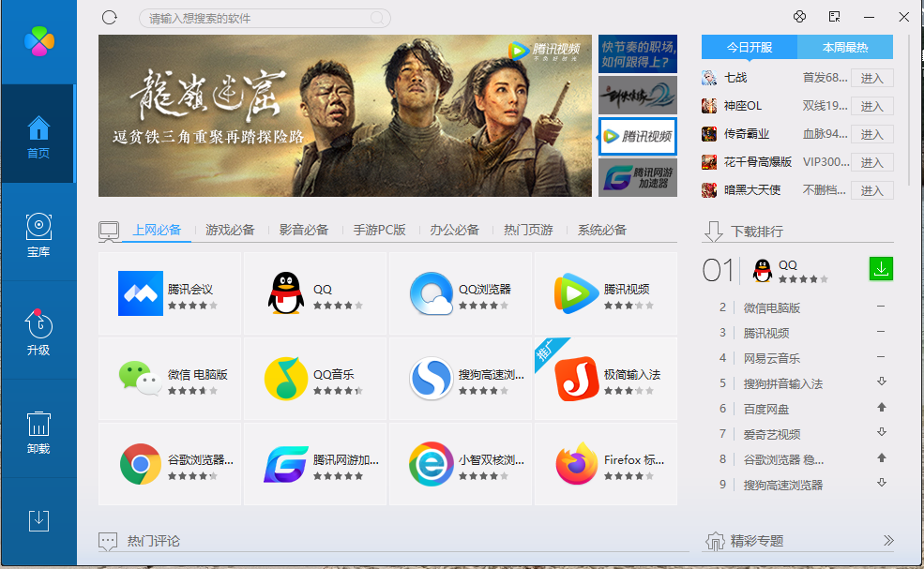Viewport: 924px width, 569px height.
Task: Open 极简输入法 app tile
Action: [x=606, y=379]
